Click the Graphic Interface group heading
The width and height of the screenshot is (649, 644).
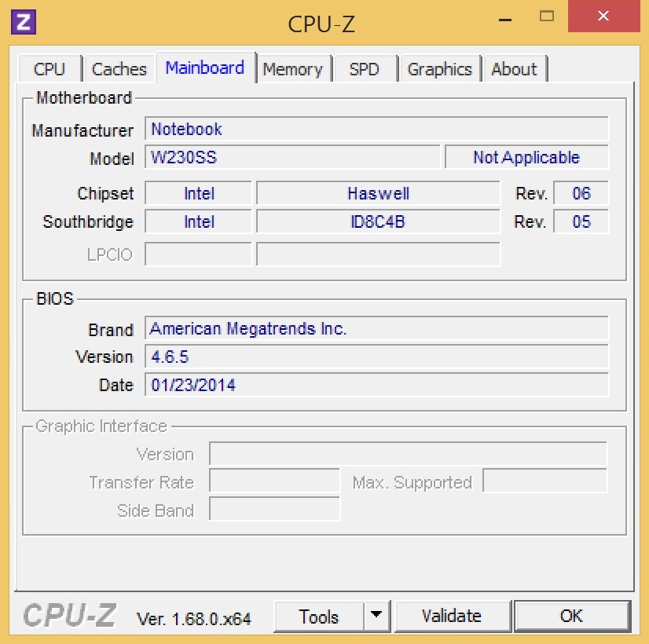(x=101, y=426)
